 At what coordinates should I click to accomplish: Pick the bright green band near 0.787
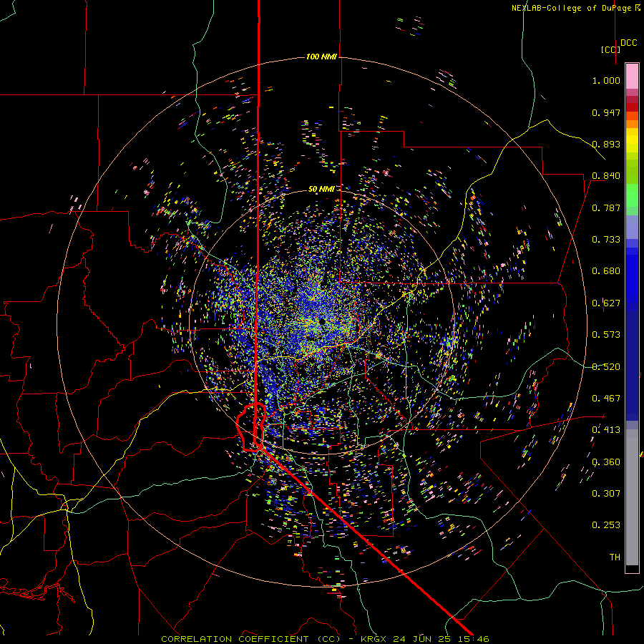632,195
